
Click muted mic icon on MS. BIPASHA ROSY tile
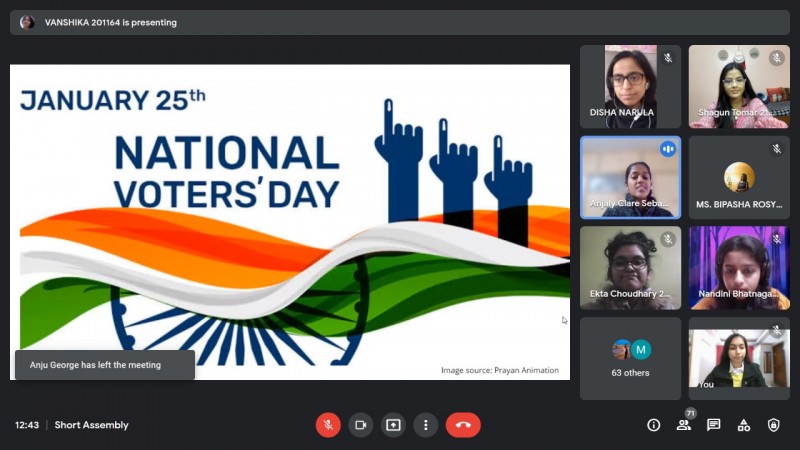777,149
